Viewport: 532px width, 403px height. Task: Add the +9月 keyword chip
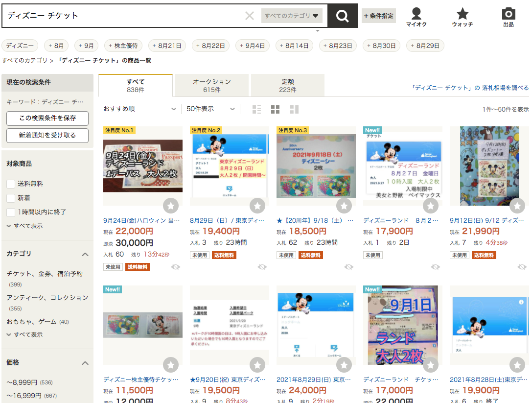click(x=86, y=46)
